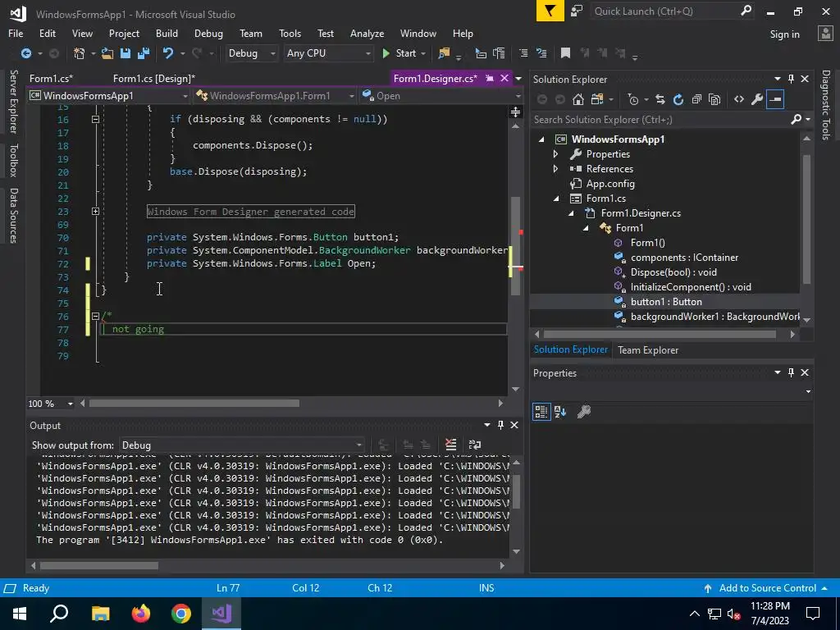The height and width of the screenshot is (630, 840).
Task: Open the Show output from dropdown
Action: click(x=241, y=445)
